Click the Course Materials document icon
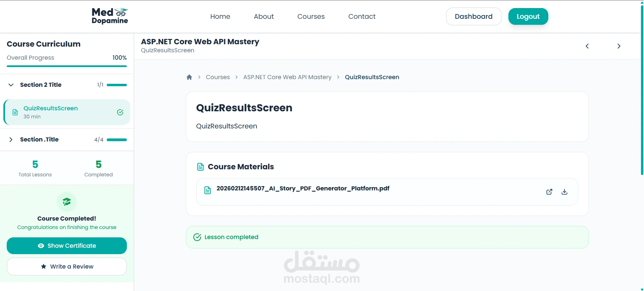This screenshot has width=644, height=291. tap(200, 167)
